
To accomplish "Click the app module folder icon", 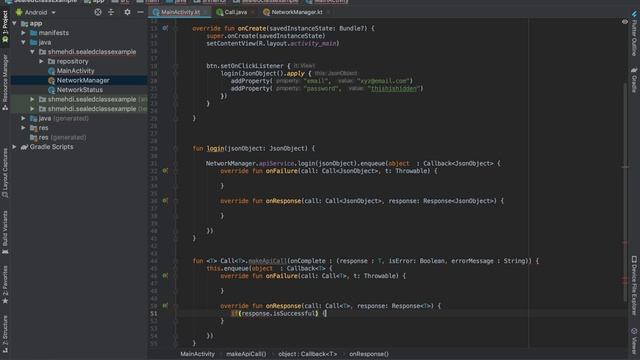I will [x=24, y=24].
